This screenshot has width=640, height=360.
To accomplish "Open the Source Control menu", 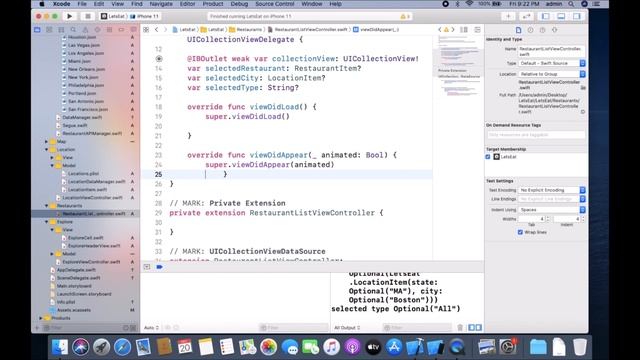I will click(x=275, y=4).
